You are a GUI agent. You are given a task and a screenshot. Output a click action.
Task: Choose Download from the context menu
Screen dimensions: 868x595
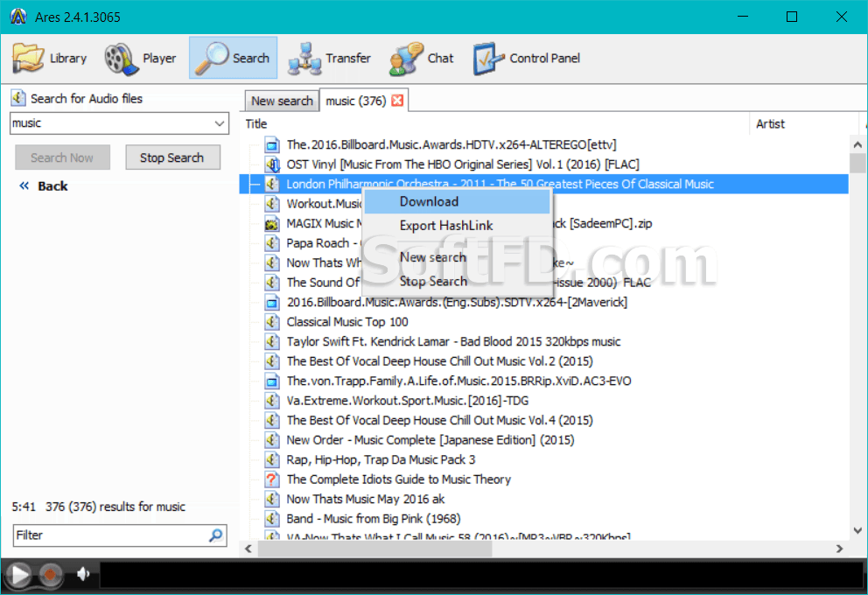click(458, 201)
